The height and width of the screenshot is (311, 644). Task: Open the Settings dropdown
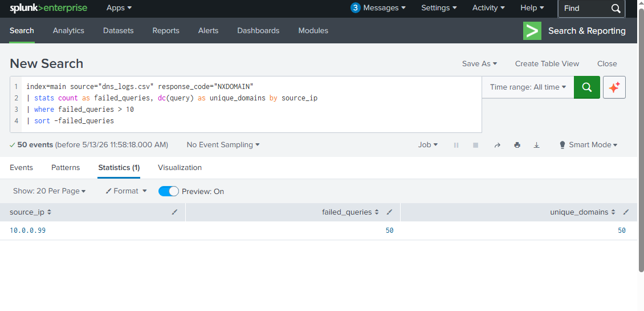[439, 8]
